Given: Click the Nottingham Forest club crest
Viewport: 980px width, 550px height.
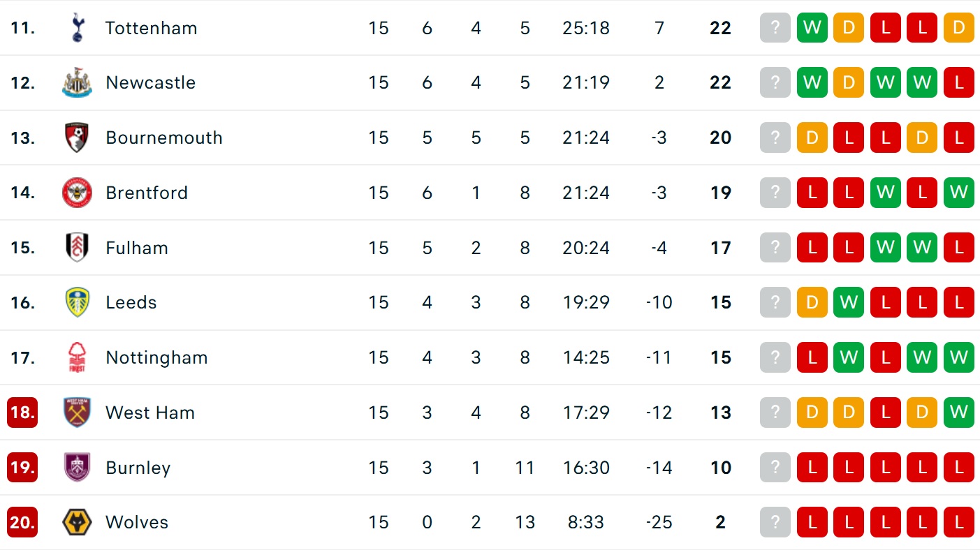Looking at the screenshot, I should point(77,357).
